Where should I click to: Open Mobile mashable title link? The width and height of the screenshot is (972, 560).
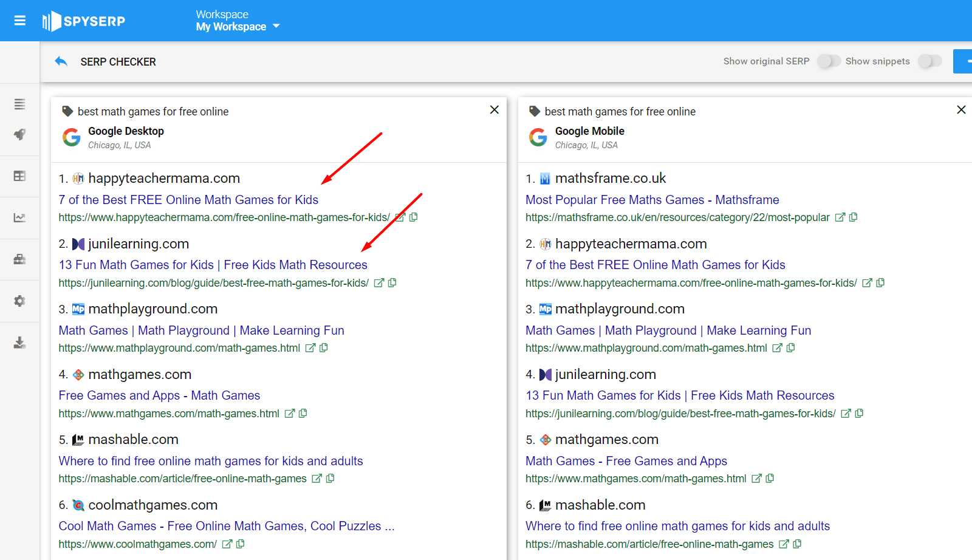pos(678,526)
